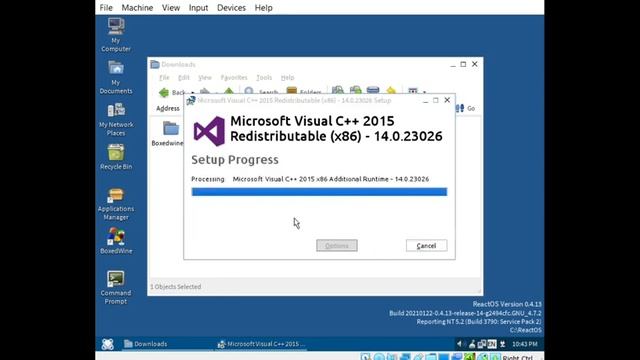This screenshot has width=640, height=360.
Task: Expand the Views dropdown arrow in Downloads toolbar
Action: click(424, 92)
